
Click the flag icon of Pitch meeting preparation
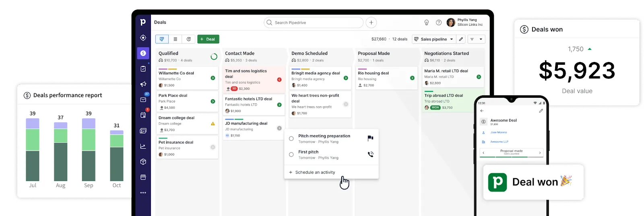coord(371,138)
